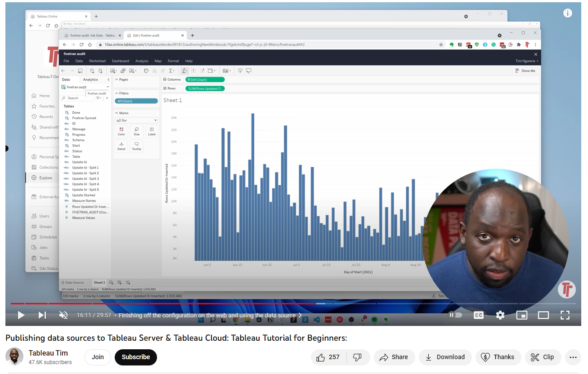Play the video
This screenshot has width=588, height=374.
(x=21, y=315)
